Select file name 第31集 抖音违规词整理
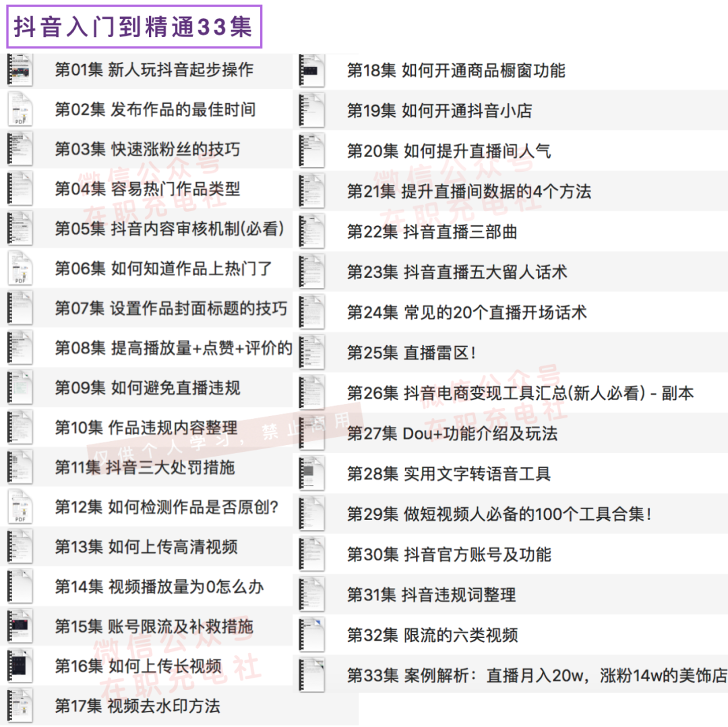 [432, 595]
